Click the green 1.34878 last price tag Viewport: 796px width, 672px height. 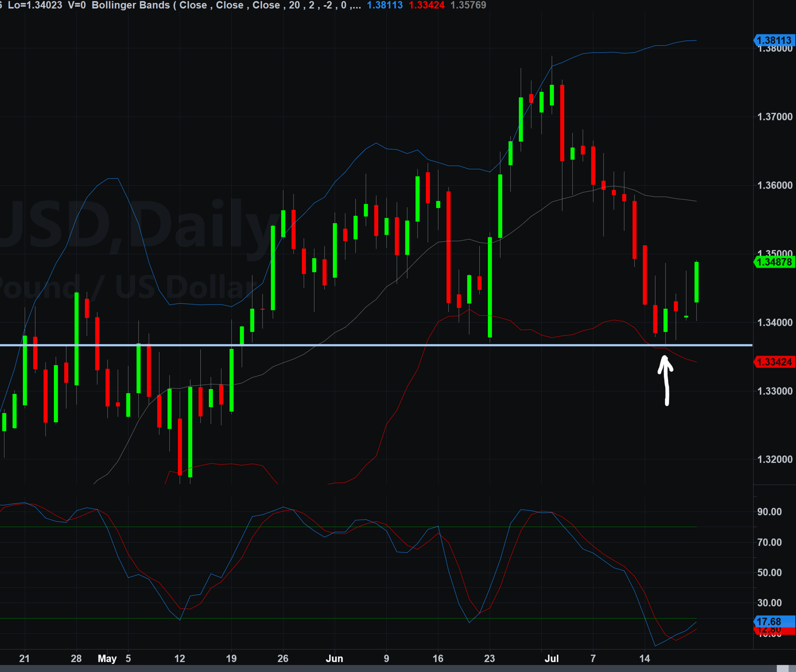[774, 262]
